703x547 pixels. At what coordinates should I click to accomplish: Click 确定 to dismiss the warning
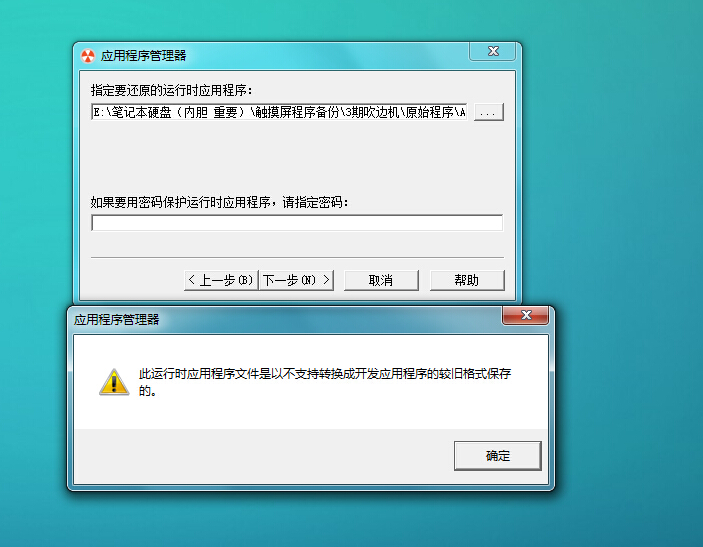(498, 456)
